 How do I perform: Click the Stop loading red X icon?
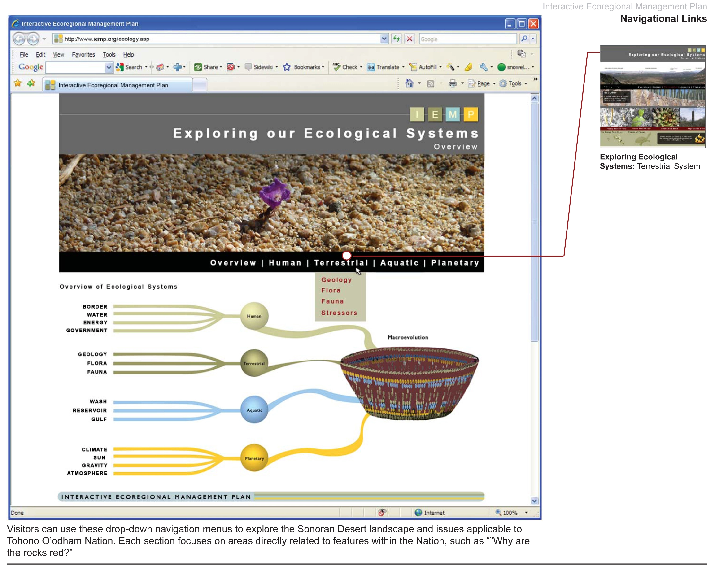410,39
